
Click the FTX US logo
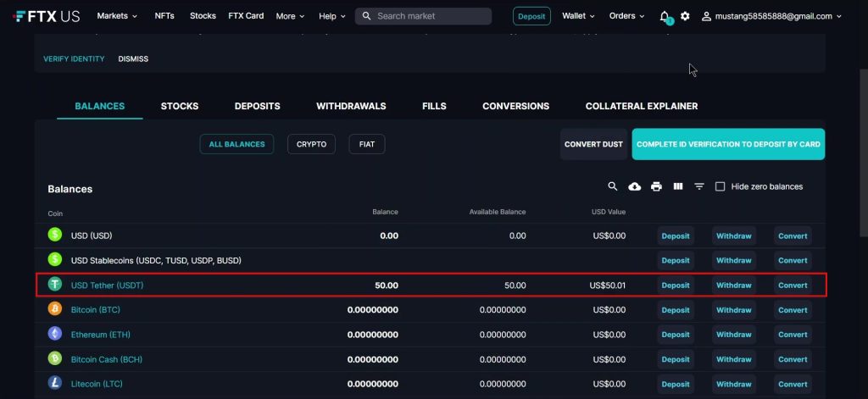click(x=47, y=16)
